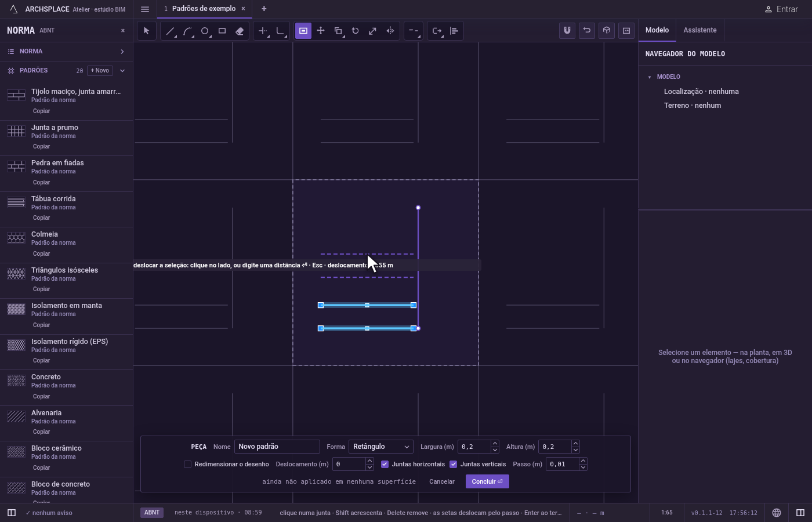
Task: Select the eraser tool
Action: [x=240, y=31]
